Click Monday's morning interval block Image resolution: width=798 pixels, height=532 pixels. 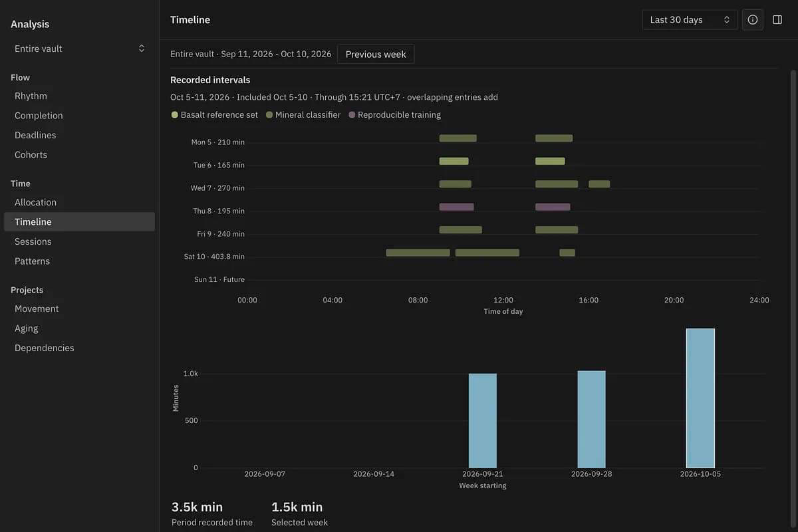pos(458,138)
